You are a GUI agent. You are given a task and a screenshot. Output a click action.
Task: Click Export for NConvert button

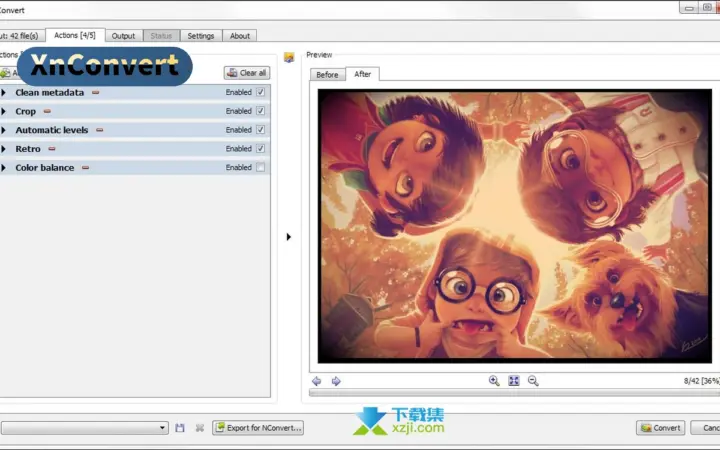(x=258, y=428)
